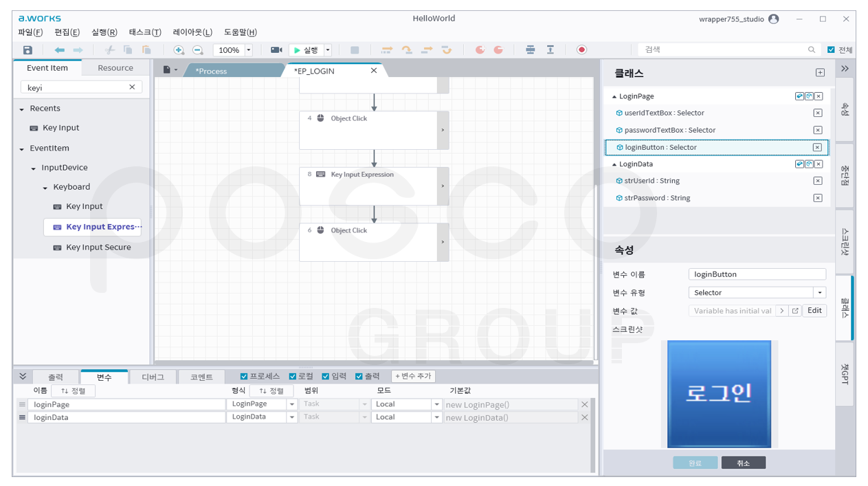Click the plus icon to add class
This screenshot has height=486, width=868.
point(820,73)
